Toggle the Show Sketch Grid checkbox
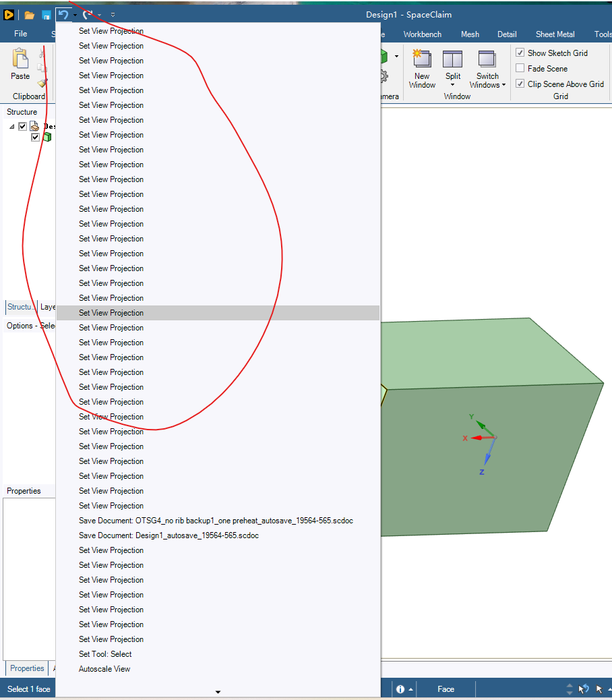Viewport: 612px width, 700px height. [520, 53]
